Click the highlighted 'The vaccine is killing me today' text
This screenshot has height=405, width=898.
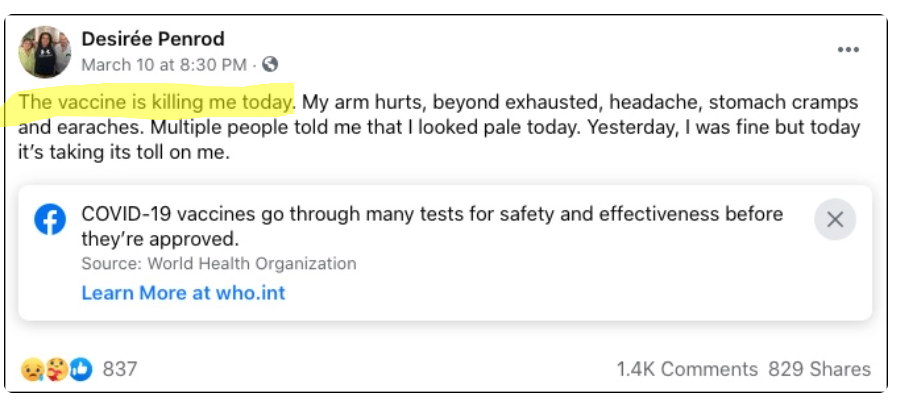[156, 102]
